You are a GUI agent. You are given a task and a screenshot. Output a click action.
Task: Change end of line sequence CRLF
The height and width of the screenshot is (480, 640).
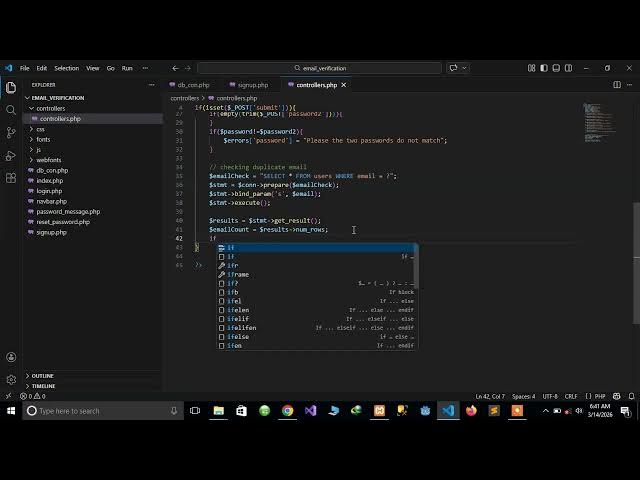pos(571,396)
